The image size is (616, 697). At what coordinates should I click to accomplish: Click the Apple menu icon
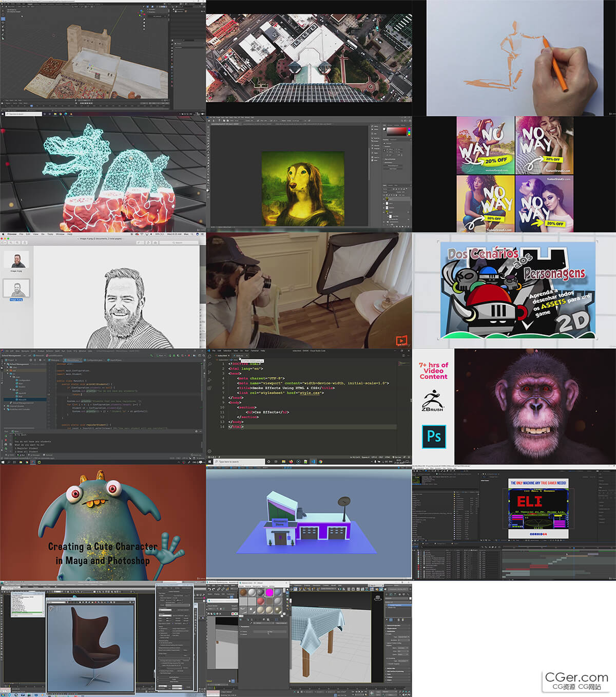pyautogui.click(x=3, y=234)
